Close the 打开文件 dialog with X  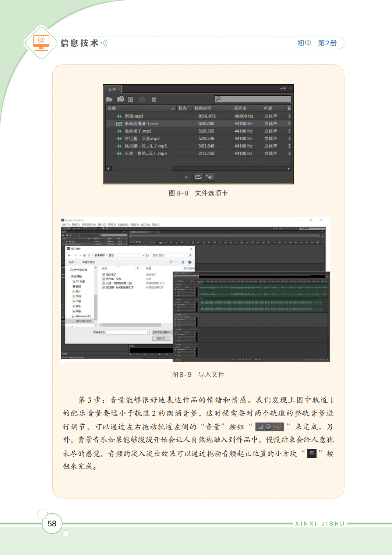click(191, 249)
